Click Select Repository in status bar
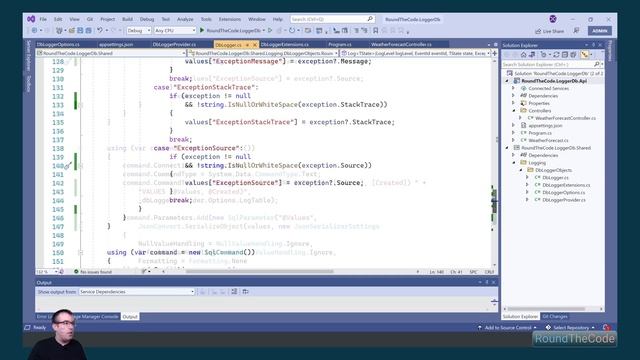640x360 pixels. click(x=570, y=327)
